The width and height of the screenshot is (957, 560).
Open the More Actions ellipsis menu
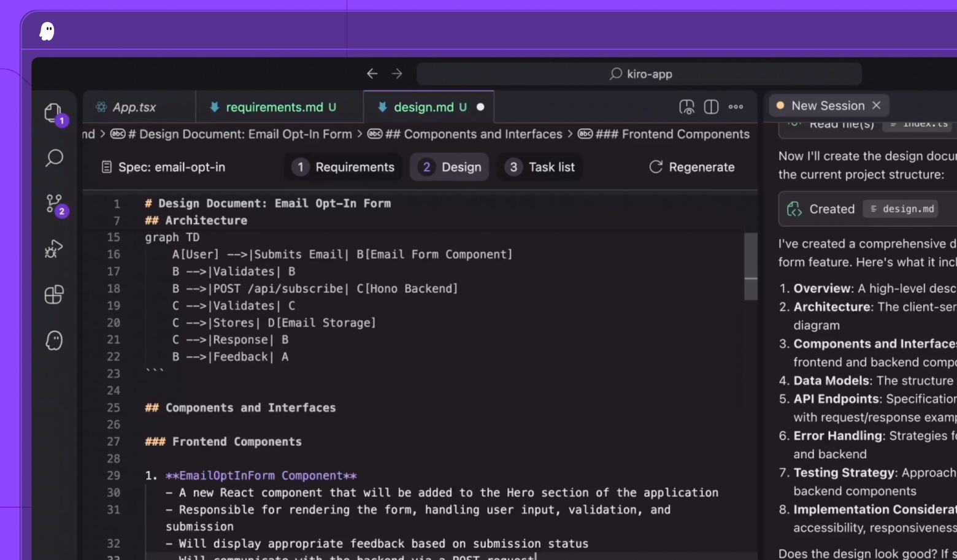pos(736,107)
